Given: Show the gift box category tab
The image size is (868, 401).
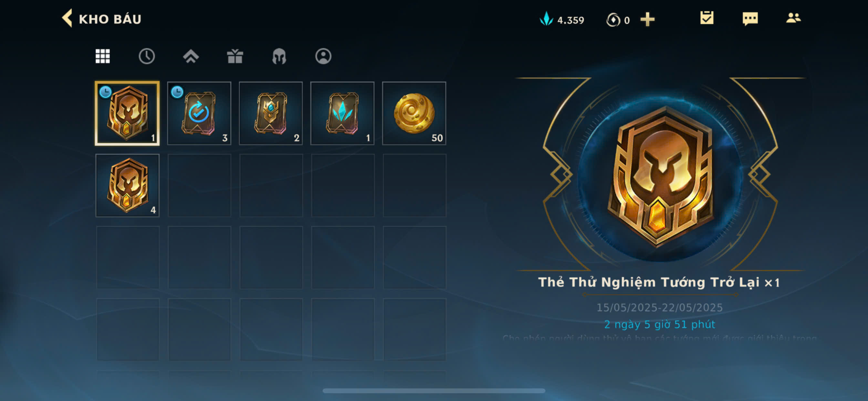Looking at the screenshot, I should point(235,56).
